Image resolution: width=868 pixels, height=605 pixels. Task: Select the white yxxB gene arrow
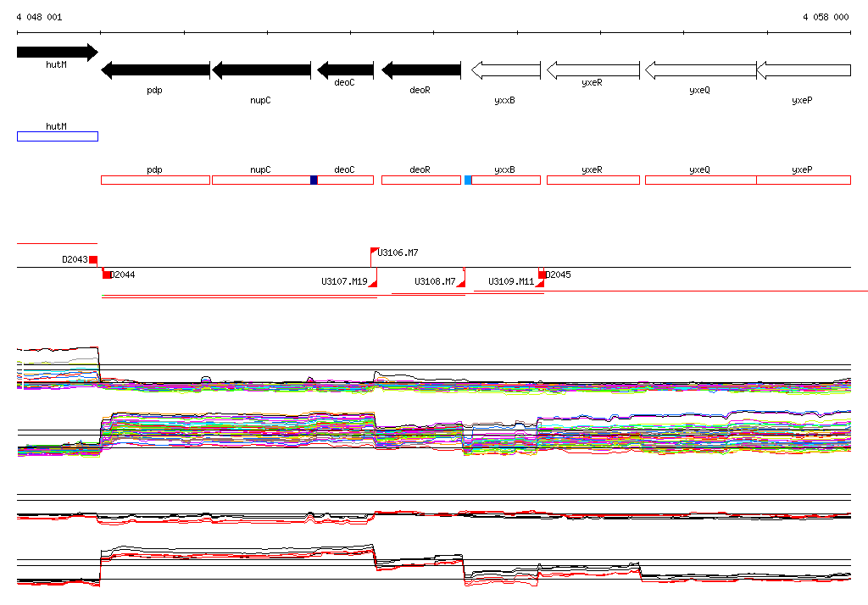coord(506,70)
